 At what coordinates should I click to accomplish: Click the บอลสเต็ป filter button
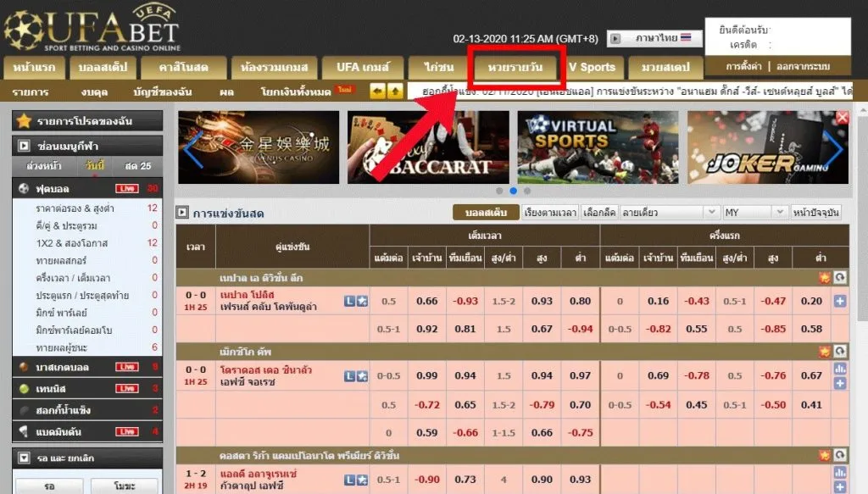click(x=486, y=213)
